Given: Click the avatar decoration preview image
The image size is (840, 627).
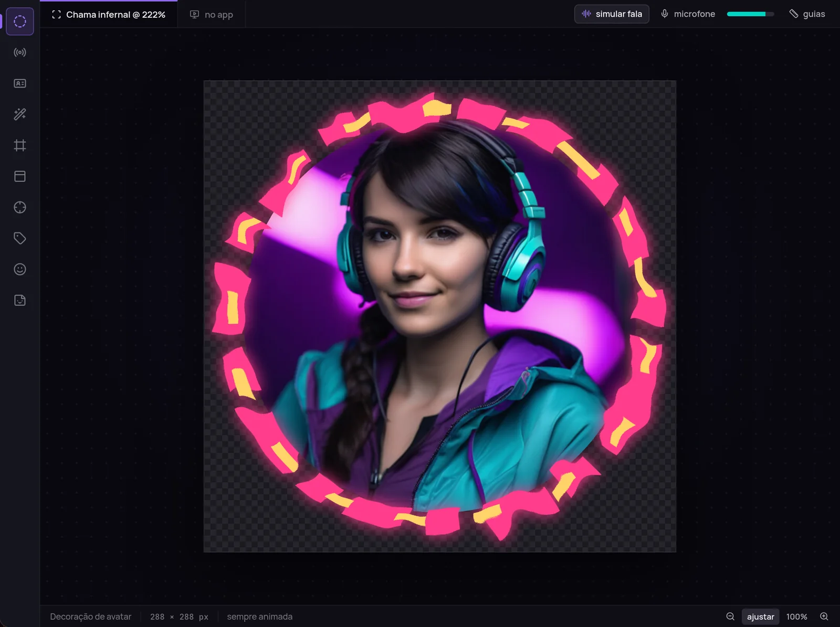Looking at the screenshot, I should (x=440, y=316).
